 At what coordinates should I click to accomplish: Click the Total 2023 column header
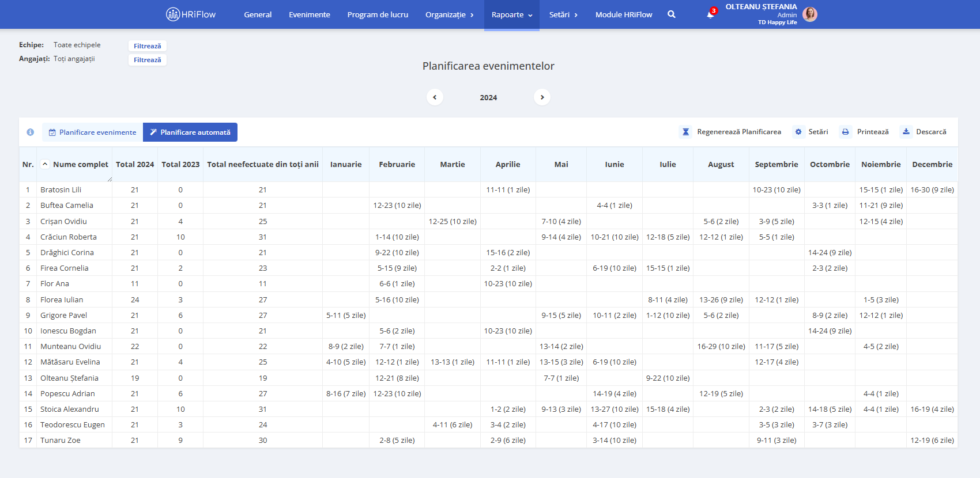tap(180, 164)
